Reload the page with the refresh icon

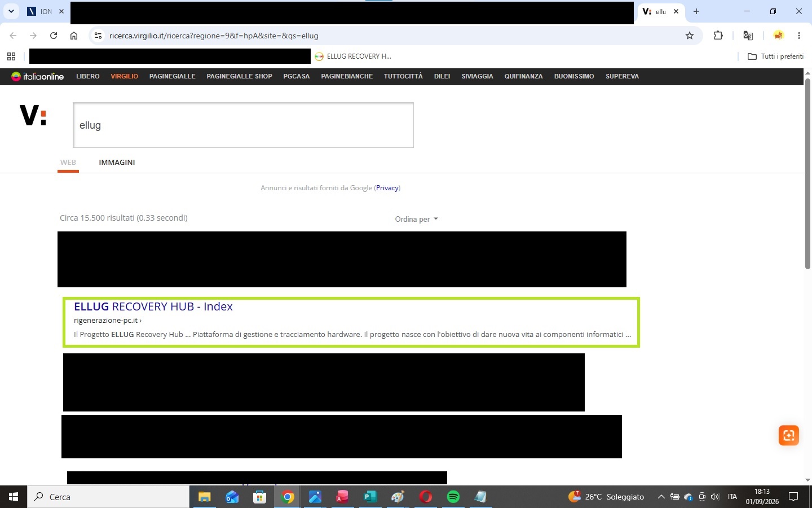pos(54,36)
